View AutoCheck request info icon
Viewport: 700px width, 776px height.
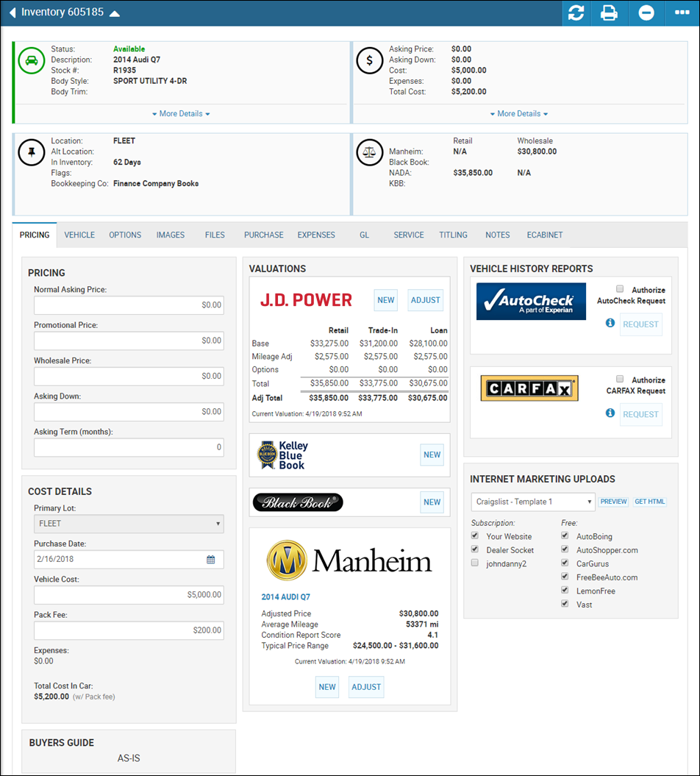[610, 323]
